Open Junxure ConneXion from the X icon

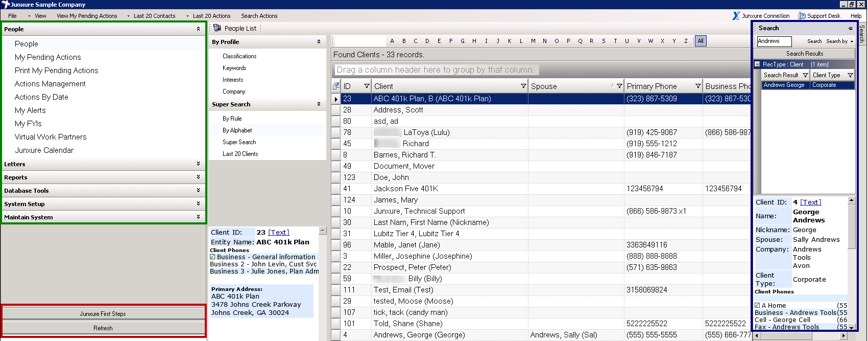click(736, 16)
